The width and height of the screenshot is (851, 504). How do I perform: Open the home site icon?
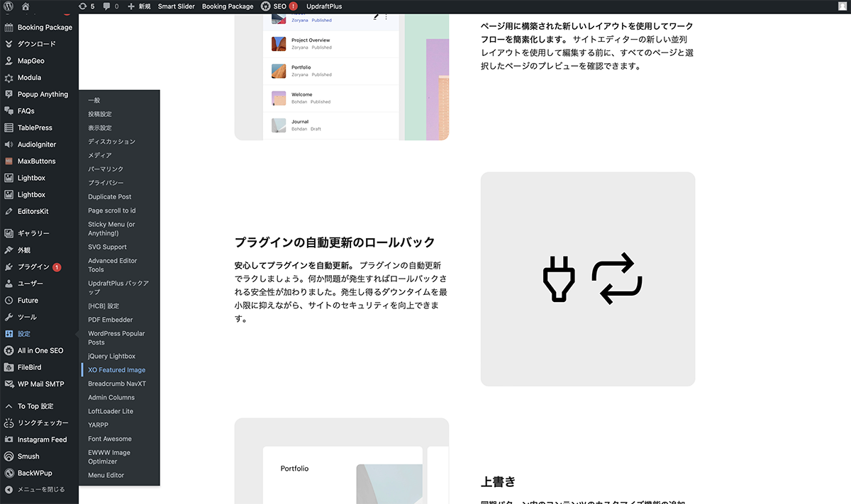(26, 6)
